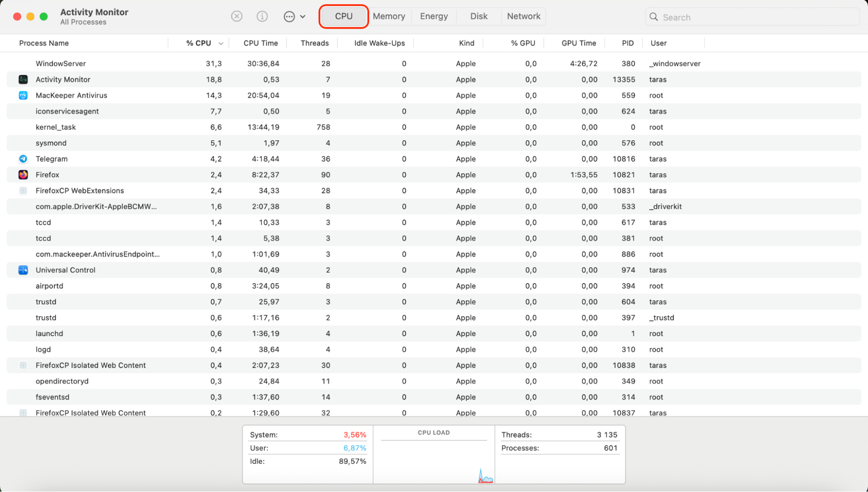This screenshot has height=492, width=868.
Task: Sort by the Threads column header
Action: (314, 43)
